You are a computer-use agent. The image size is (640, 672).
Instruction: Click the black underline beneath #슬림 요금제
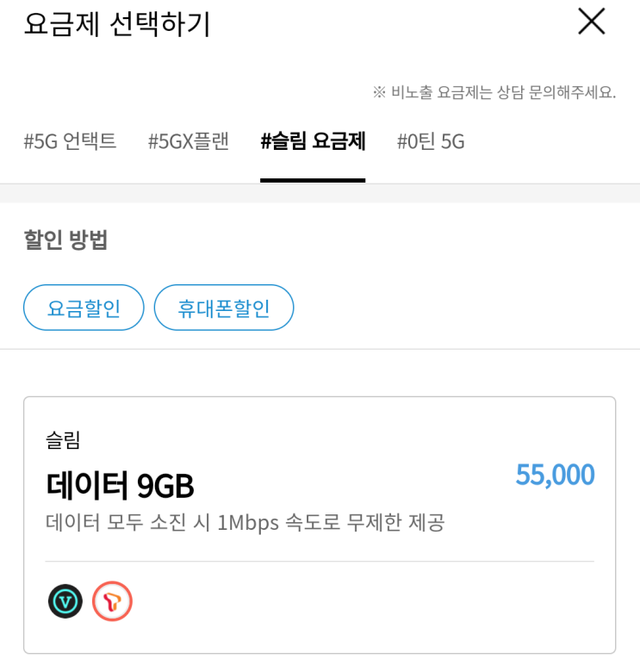click(313, 180)
